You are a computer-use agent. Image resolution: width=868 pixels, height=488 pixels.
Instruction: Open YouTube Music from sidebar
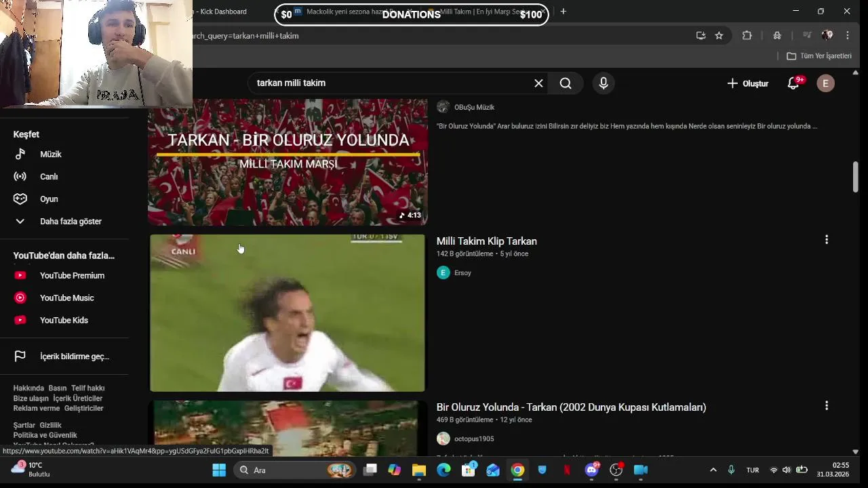click(66, 298)
